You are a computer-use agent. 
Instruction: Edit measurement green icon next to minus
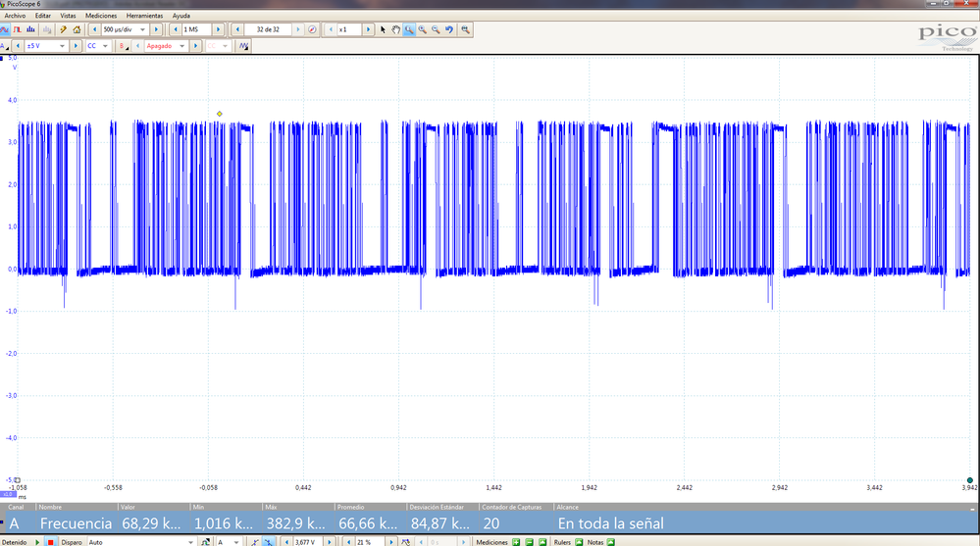[x=542, y=542]
